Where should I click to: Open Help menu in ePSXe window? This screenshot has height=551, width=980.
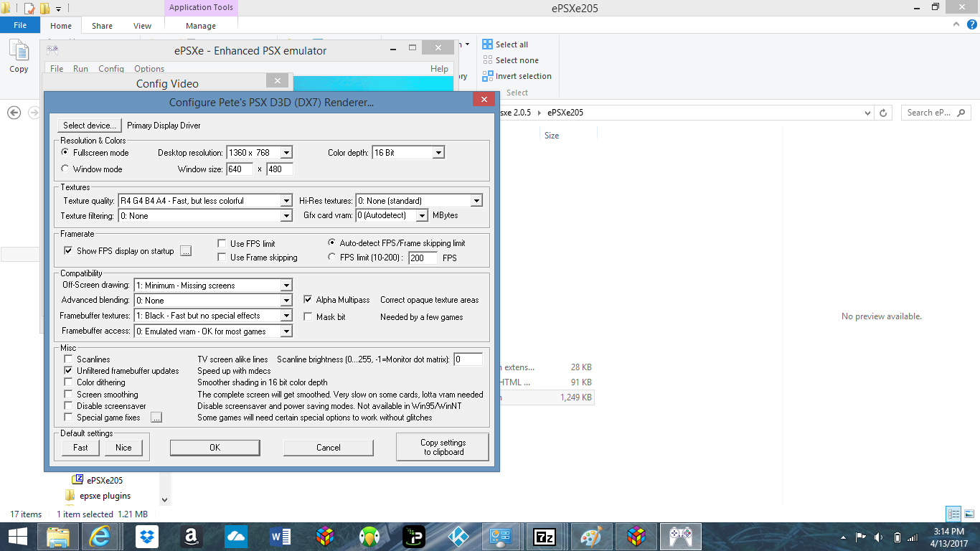[x=439, y=69]
